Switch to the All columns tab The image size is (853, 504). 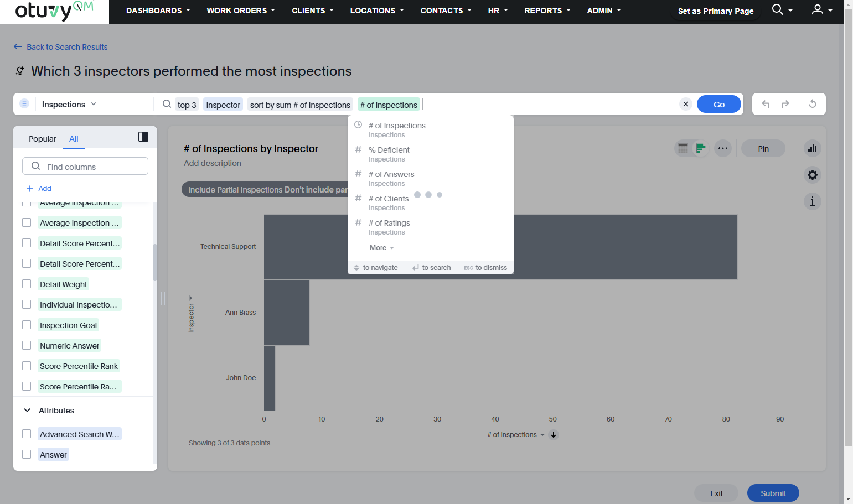(74, 139)
